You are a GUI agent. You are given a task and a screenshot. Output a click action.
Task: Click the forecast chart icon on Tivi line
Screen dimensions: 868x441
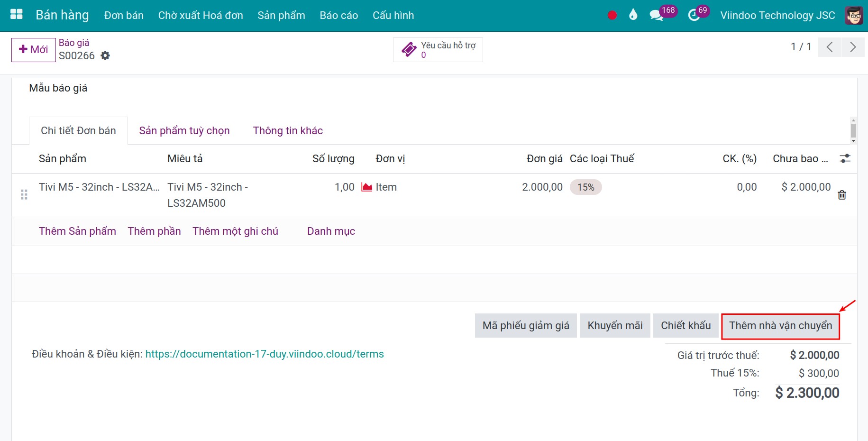[x=366, y=187]
